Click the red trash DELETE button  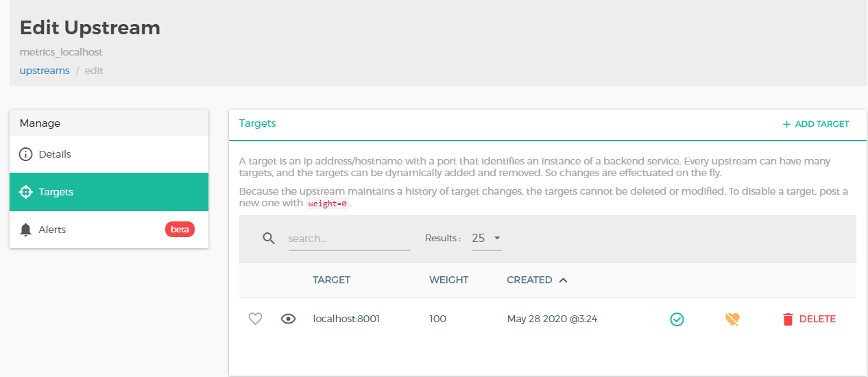point(809,319)
